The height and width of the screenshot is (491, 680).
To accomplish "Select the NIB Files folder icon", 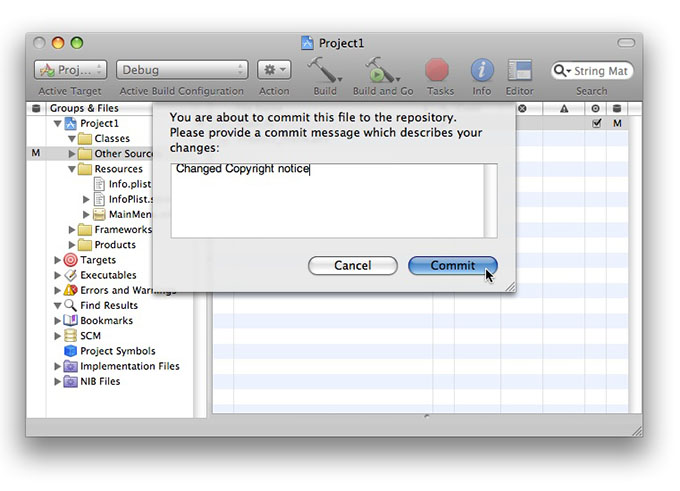I will [70, 381].
